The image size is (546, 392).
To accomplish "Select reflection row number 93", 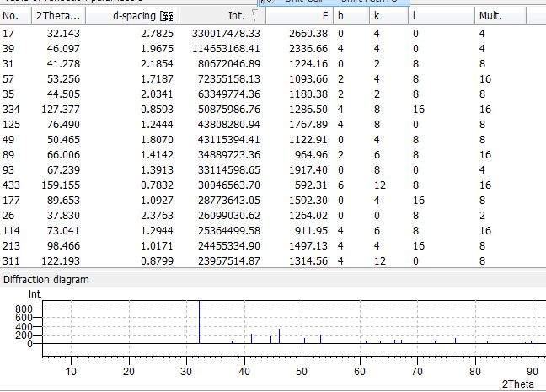I will pos(273,170).
